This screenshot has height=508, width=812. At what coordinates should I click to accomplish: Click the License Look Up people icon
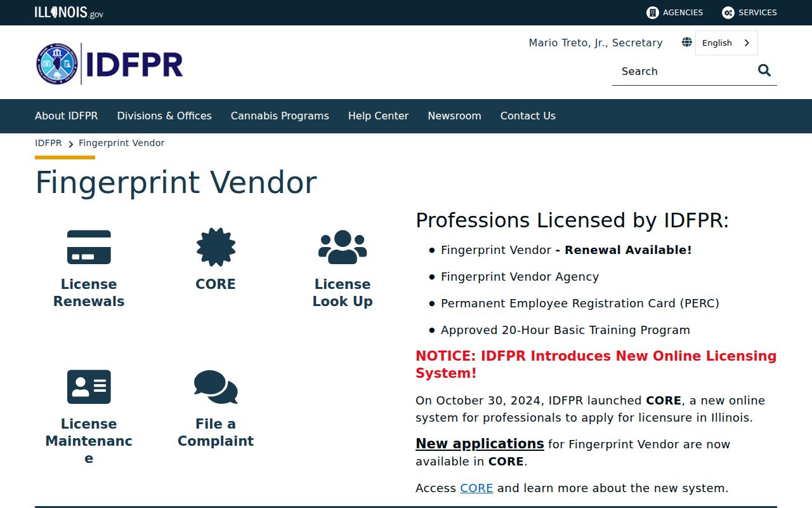(x=343, y=247)
